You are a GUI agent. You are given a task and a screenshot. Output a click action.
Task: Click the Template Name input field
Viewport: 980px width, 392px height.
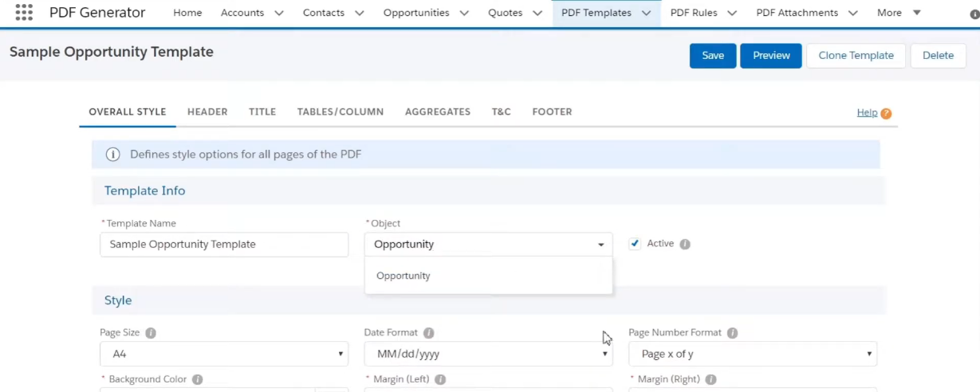coord(224,245)
